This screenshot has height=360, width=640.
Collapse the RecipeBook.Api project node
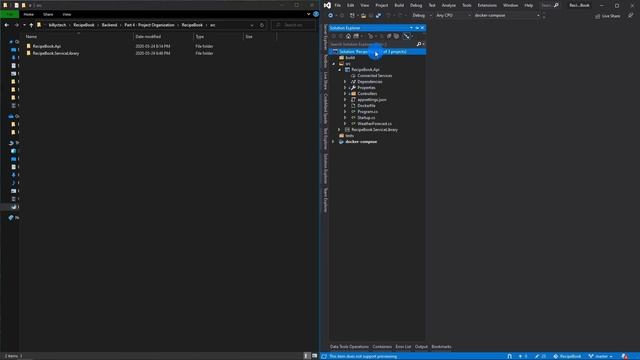(x=340, y=70)
